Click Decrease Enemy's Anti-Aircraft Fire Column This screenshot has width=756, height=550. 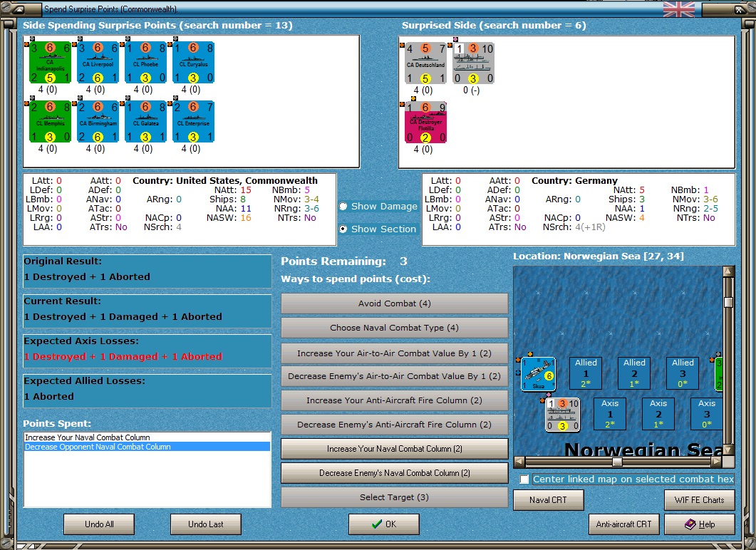point(395,425)
